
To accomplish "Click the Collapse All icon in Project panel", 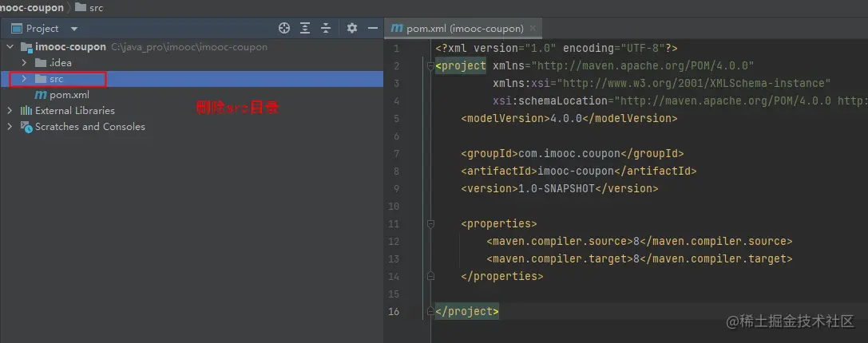I will (x=326, y=28).
